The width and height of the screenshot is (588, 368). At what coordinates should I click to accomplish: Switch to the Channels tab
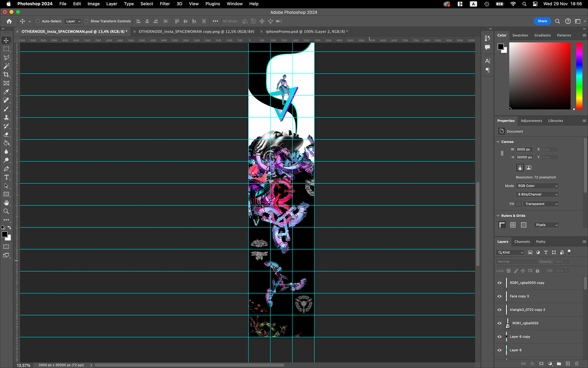click(x=522, y=242)
